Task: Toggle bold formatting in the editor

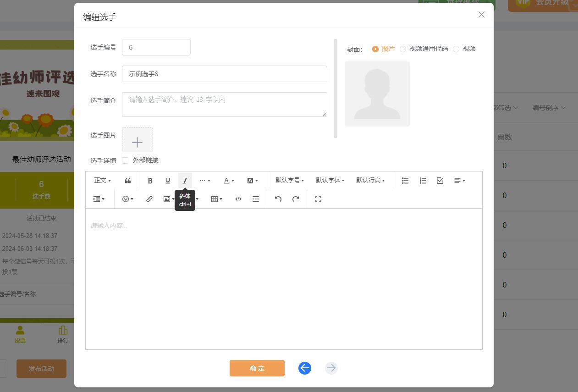Action: [x=150, y=181]
